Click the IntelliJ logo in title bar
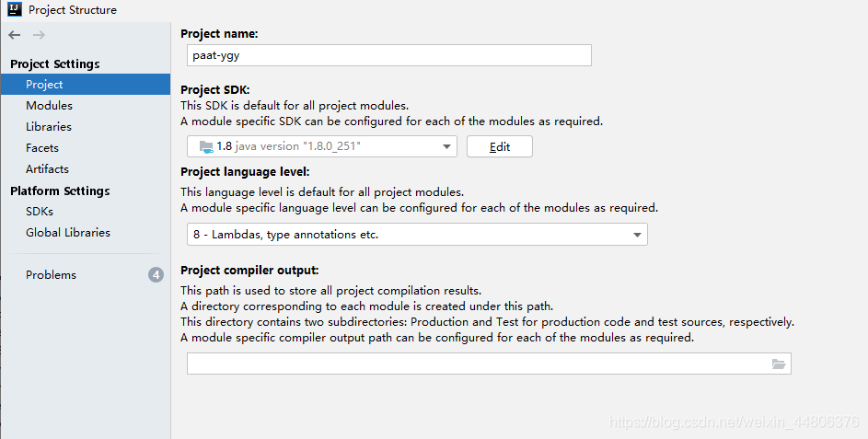This screenshot has width=868, height=439. (x=15, y=9)
